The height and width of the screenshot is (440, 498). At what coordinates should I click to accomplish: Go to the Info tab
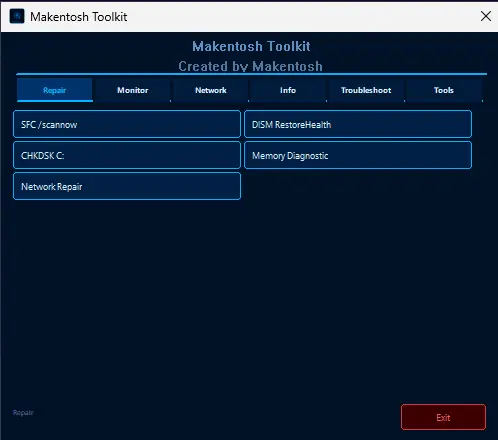(x=288, y=90)
